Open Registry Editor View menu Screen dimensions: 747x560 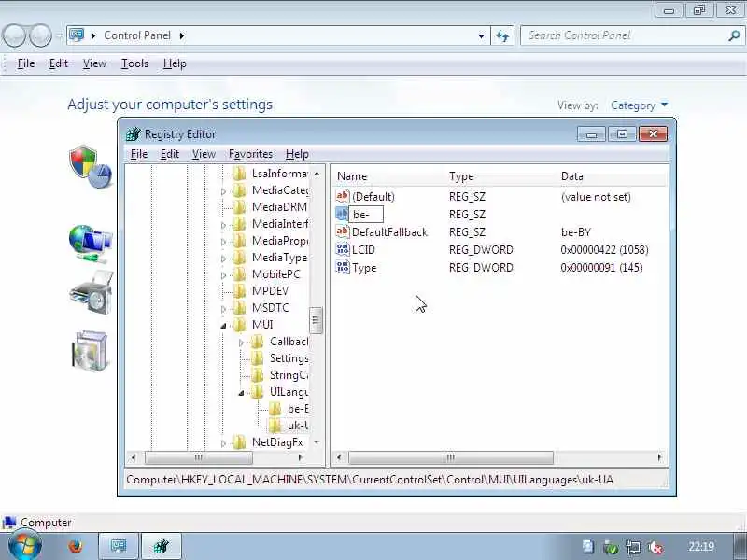(x=204, y=154)
